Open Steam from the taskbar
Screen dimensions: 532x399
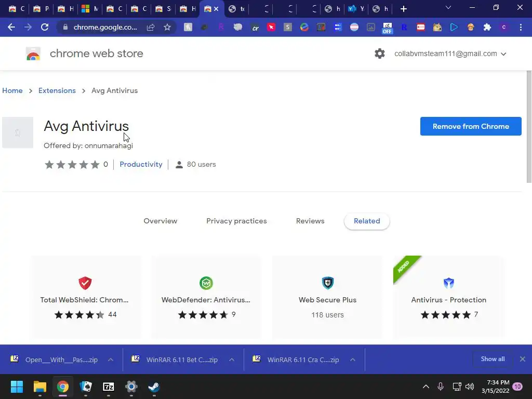pyautogui.click(x=154, y=387)
